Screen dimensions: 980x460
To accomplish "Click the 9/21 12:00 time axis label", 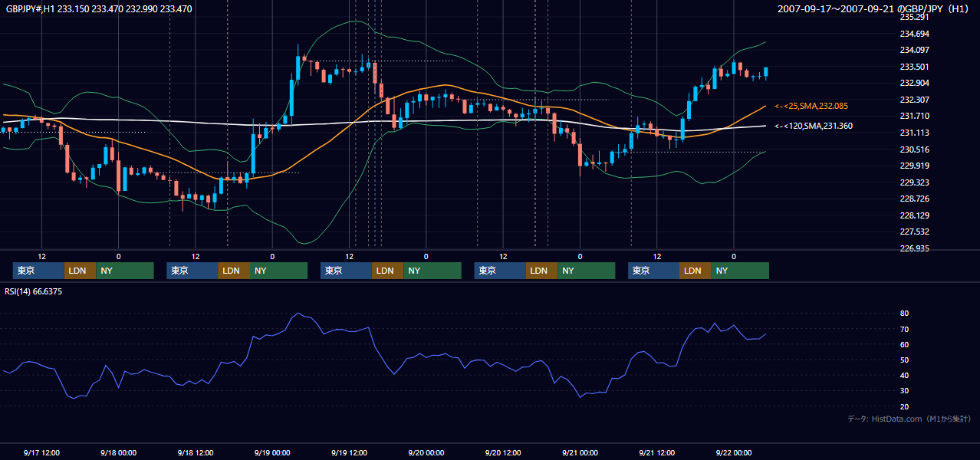I will coord(656,452).
